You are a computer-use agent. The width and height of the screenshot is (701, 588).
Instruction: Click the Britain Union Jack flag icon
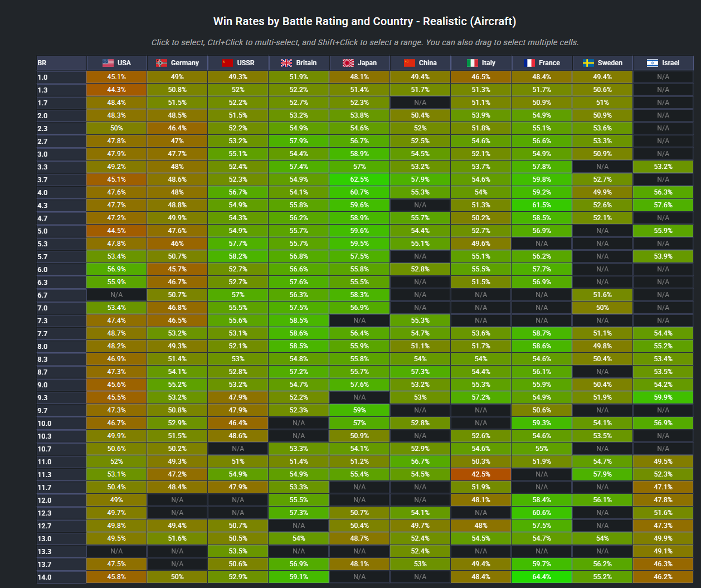[x=286, y=63]
